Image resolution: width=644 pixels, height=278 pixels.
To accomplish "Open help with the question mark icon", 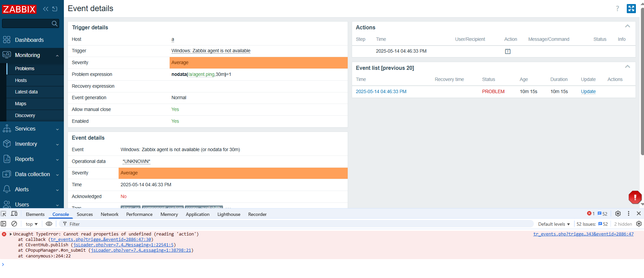I will pos(617,9).
